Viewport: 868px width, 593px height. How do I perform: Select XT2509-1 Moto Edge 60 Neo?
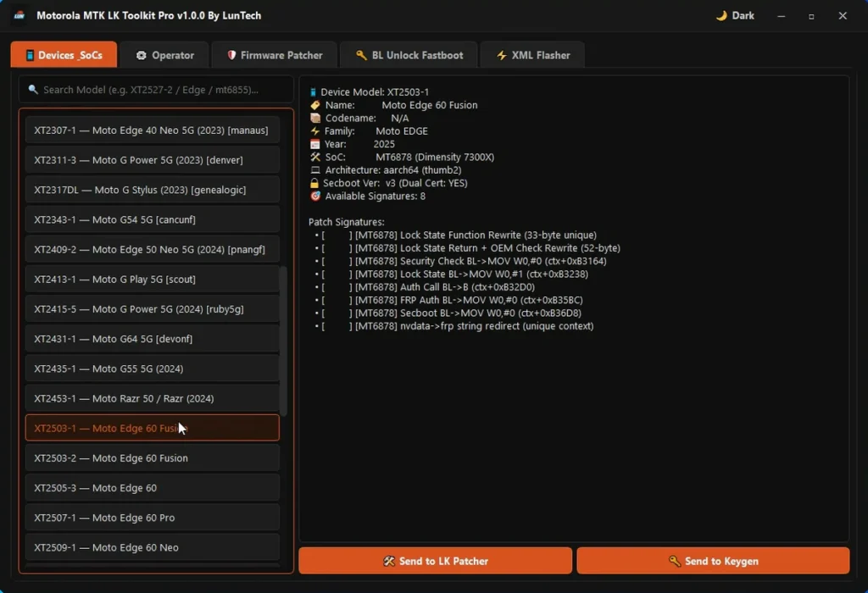pyautogui.click(x=153, y=547)
